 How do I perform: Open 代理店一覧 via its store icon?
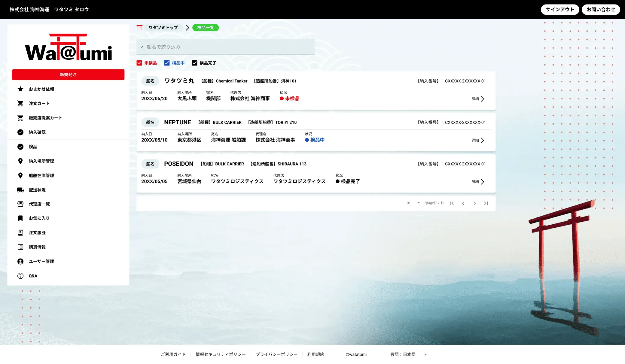(20, 204)
